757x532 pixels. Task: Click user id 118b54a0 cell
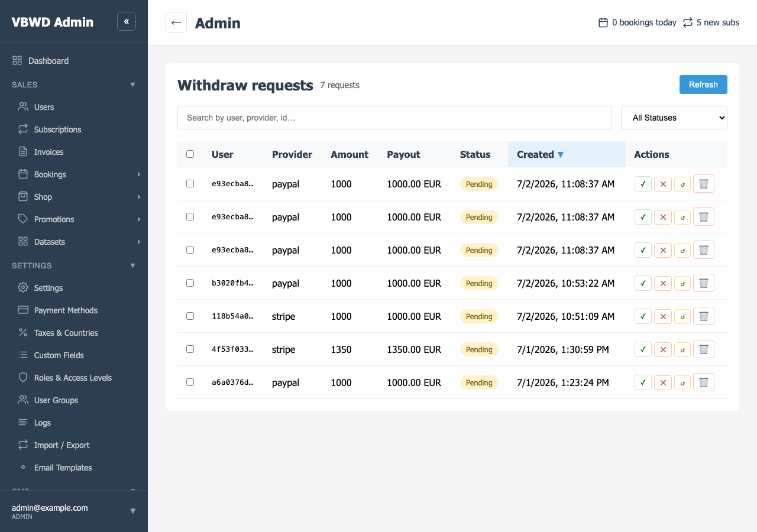pyautogui.click(x=232, y=316)
